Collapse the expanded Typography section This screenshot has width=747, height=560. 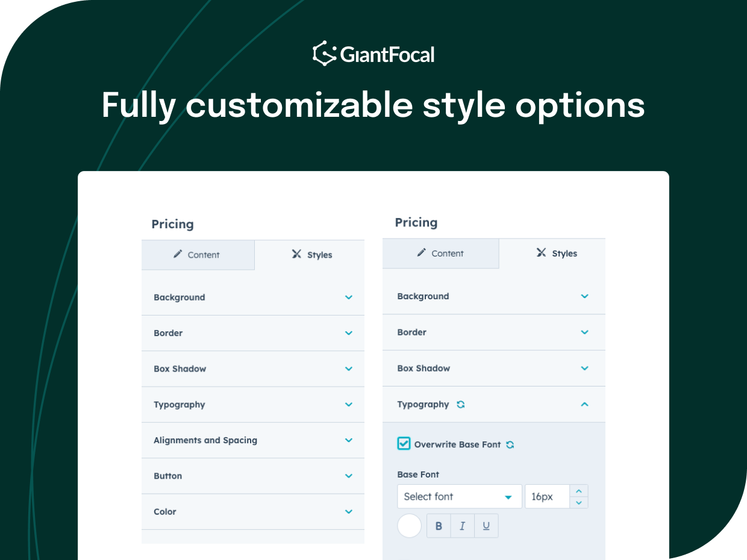(x=584, y=404)
